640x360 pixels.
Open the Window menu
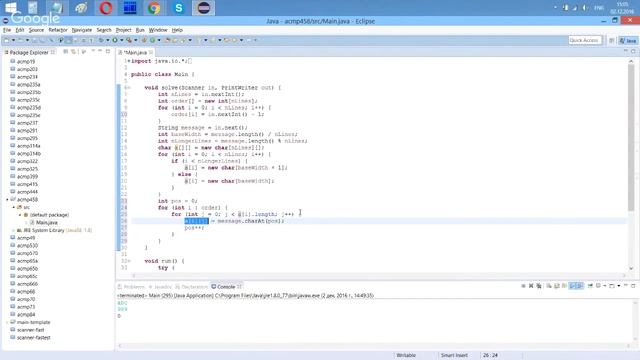(158, 30)
